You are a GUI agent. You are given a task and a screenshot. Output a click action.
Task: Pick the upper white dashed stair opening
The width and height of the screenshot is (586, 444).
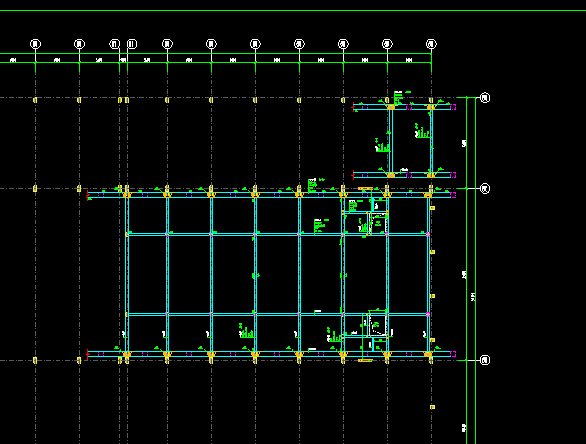378,223
